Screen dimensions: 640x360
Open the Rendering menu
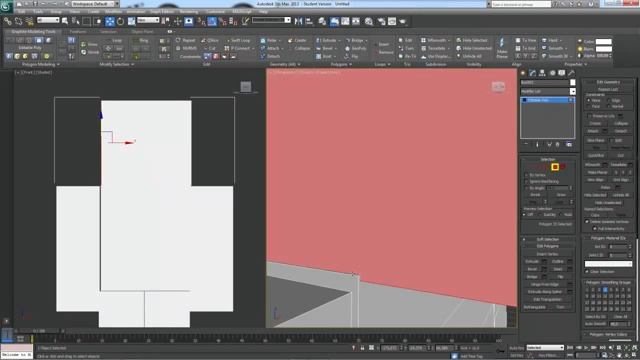(188, 12)
